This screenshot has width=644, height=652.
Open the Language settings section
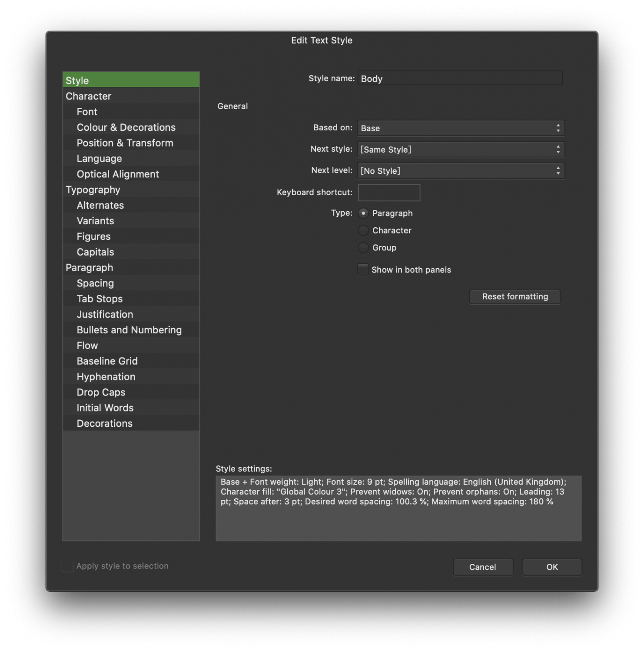[99, 158]
